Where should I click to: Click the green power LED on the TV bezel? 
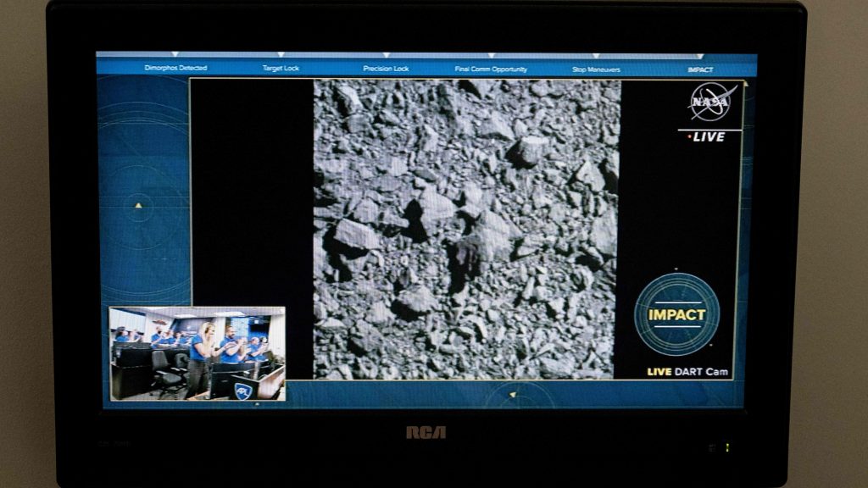click(726, 447)
